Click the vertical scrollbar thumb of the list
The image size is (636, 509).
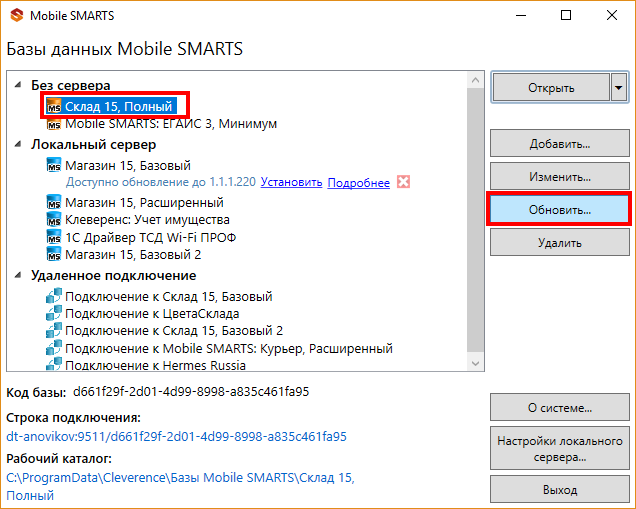click(x=475, y=221)
